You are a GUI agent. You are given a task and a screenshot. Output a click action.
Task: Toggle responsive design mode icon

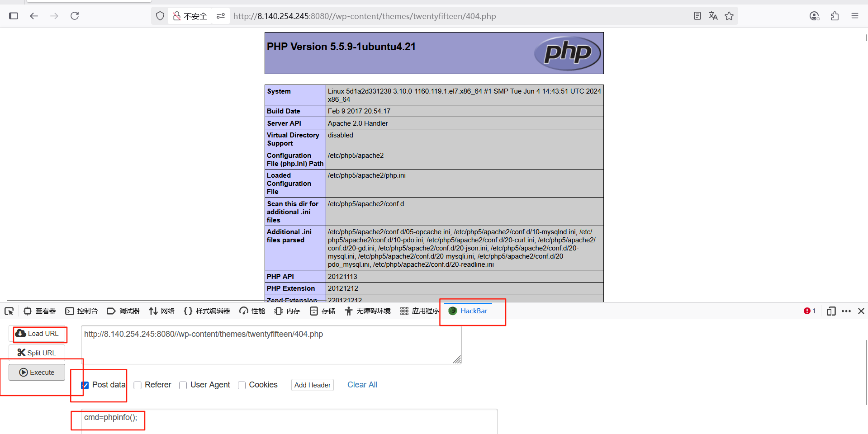pos(831,311)
